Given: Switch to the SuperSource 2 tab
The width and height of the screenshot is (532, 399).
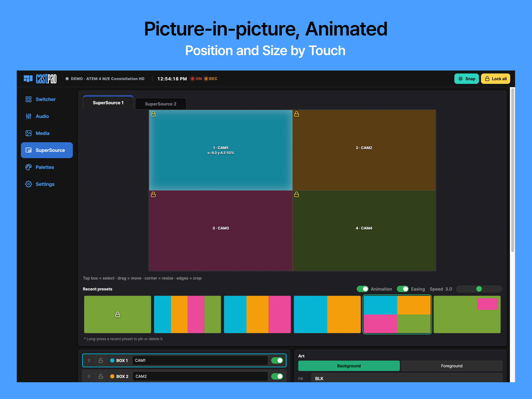Looking at the screenshot, I should pyautogui.click(x=161, y=104).
